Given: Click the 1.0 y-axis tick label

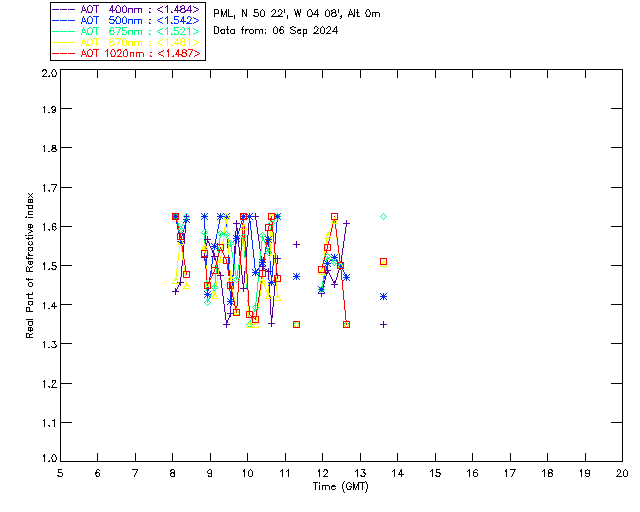Looking at the screenshot, I should click(49, 458).
